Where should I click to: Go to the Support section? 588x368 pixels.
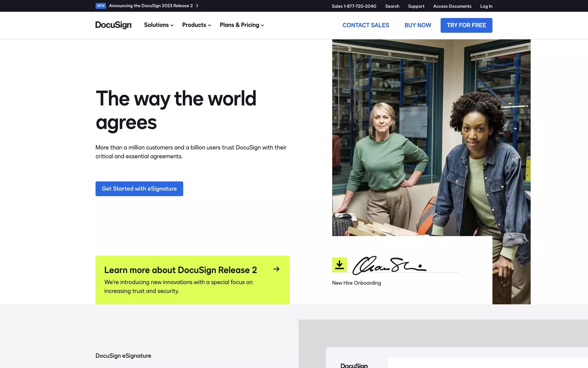(416, 6)
